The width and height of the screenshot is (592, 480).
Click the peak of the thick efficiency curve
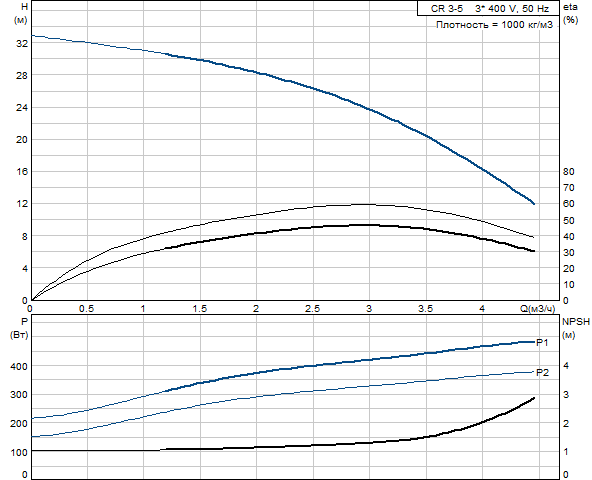364,225
